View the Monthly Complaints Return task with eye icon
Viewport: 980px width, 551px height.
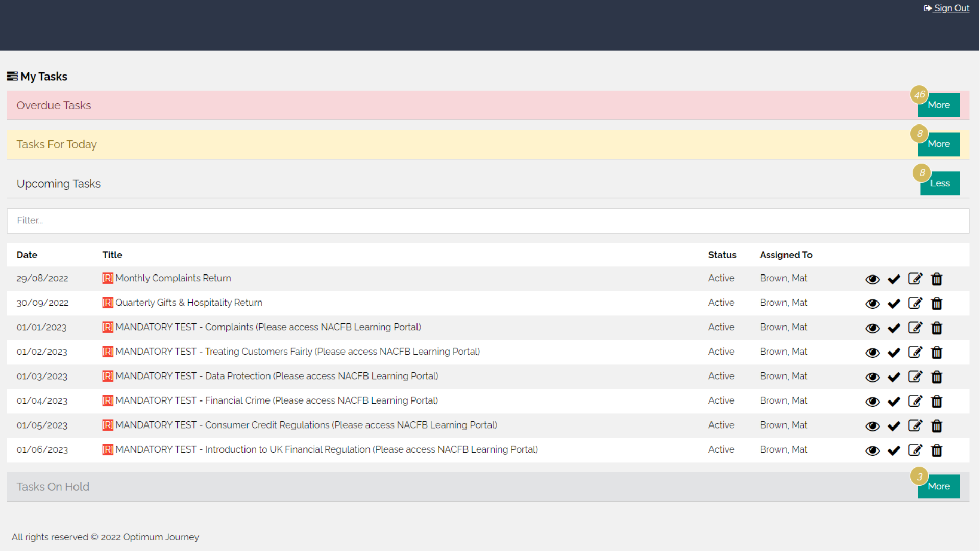coord(872,279)
